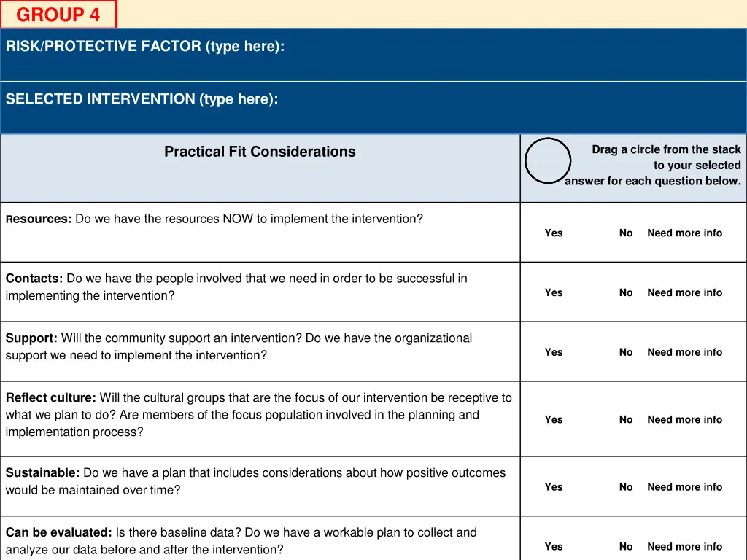Pick Need more info for Reflect culture

684,419
